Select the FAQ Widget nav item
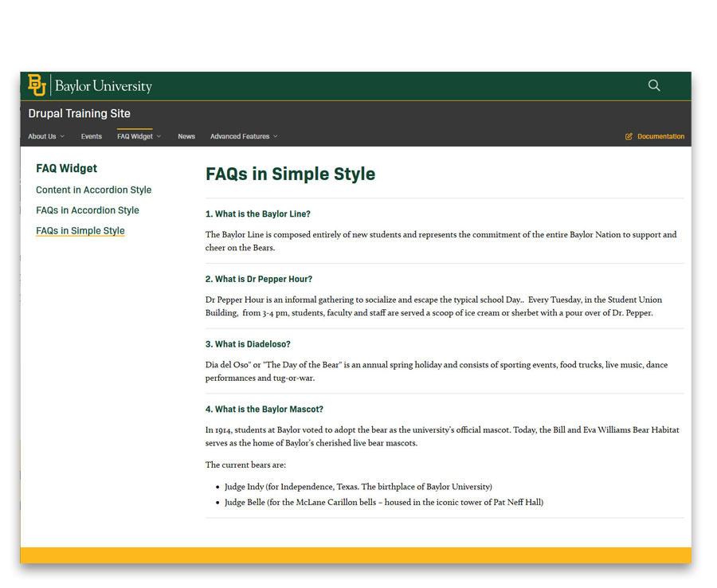This screenshot has width=717, height=588. click(135, 136)
